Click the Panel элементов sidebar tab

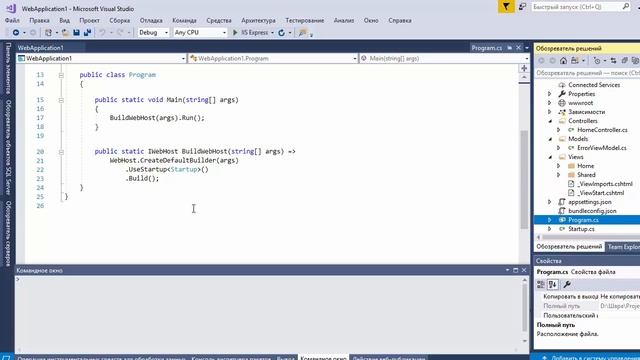(x=8, y=68)
